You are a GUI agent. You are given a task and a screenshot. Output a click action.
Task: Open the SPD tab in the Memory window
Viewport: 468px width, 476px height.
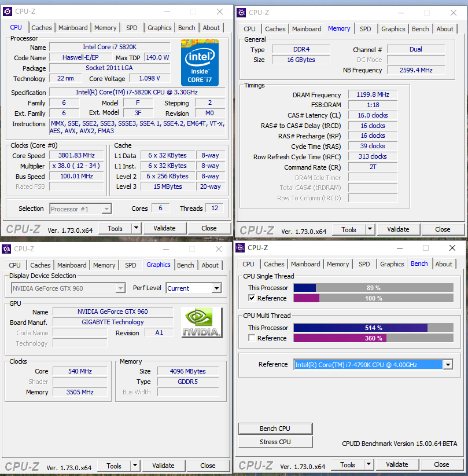[x=366, y=29]
